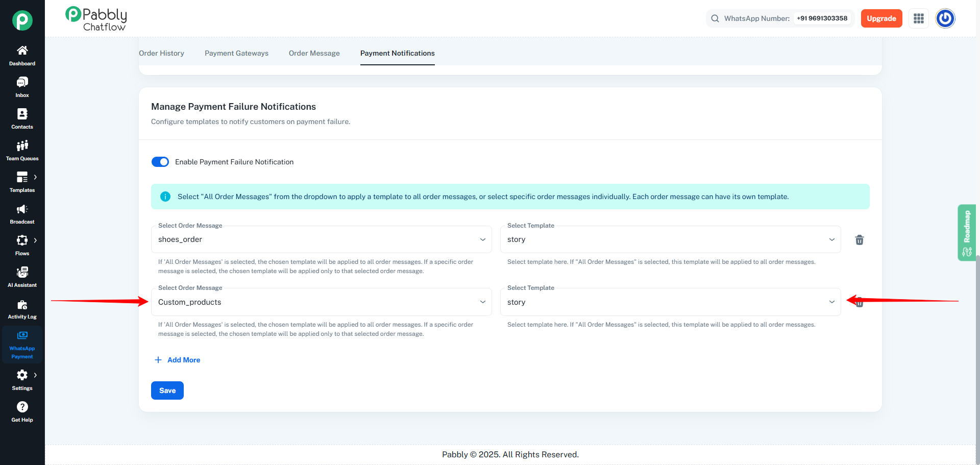Open the AI Assistant icon
This screenshot has height=465, width=980.
22,272
